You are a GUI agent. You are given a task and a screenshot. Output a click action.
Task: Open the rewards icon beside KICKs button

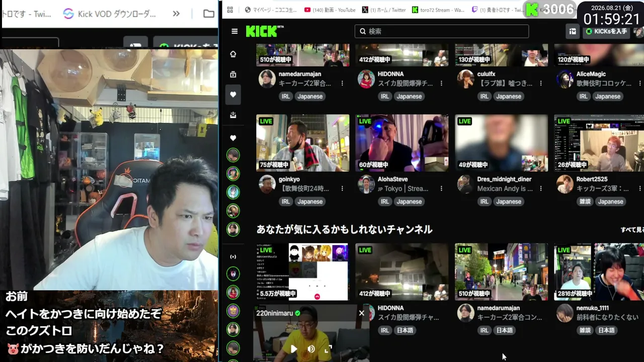coord(573,31)
